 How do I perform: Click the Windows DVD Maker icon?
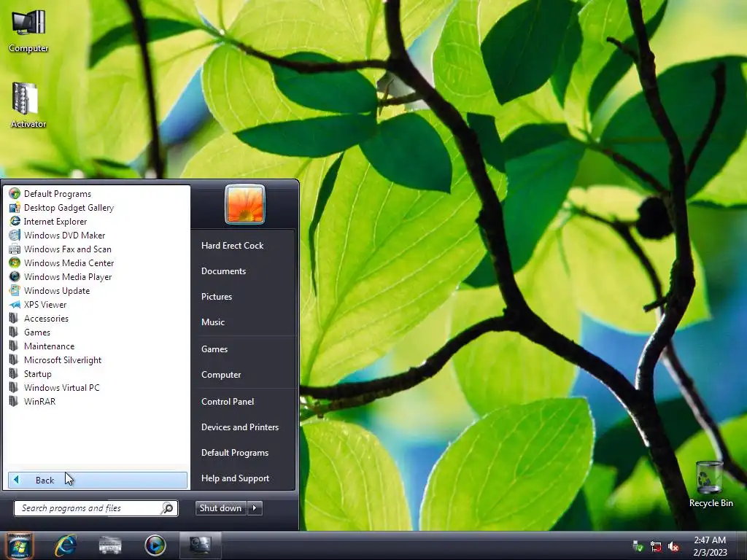15,235
